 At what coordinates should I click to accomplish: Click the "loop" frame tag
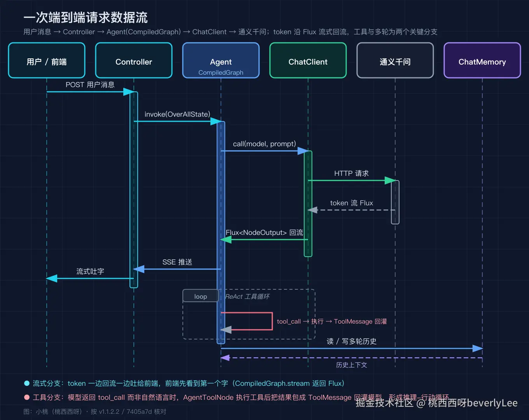(x=201, y=296)
